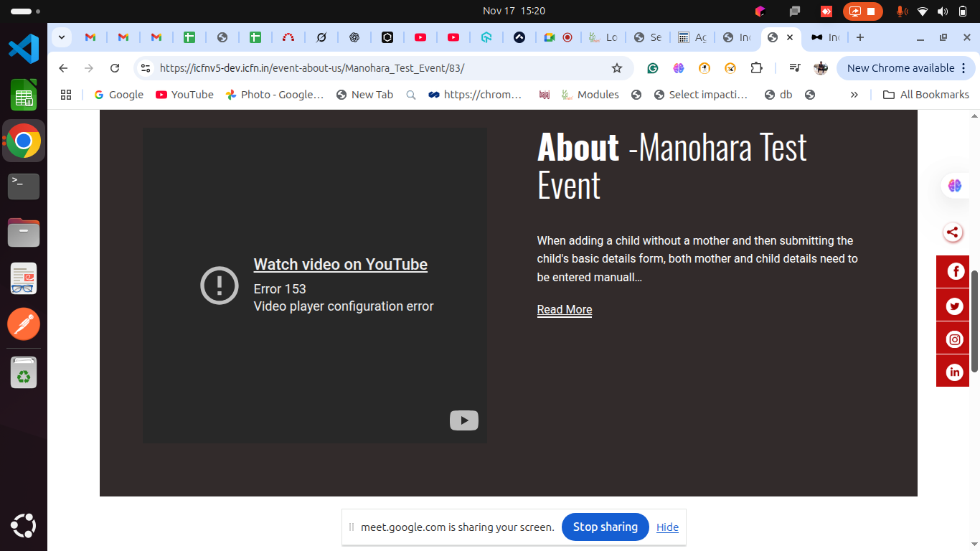The height and width of the screenshot is (551, 980).
Task: Click the red share icon
Action: pos(952,232)
